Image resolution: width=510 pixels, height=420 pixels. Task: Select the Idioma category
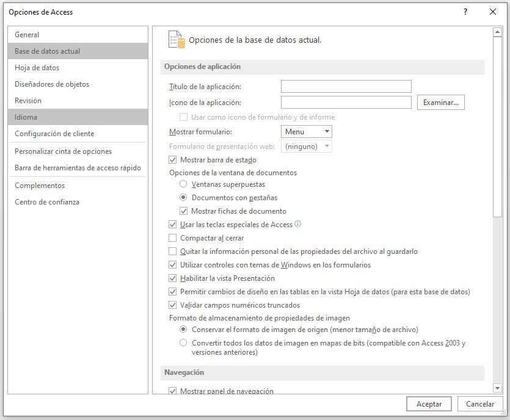click(78, 117)
